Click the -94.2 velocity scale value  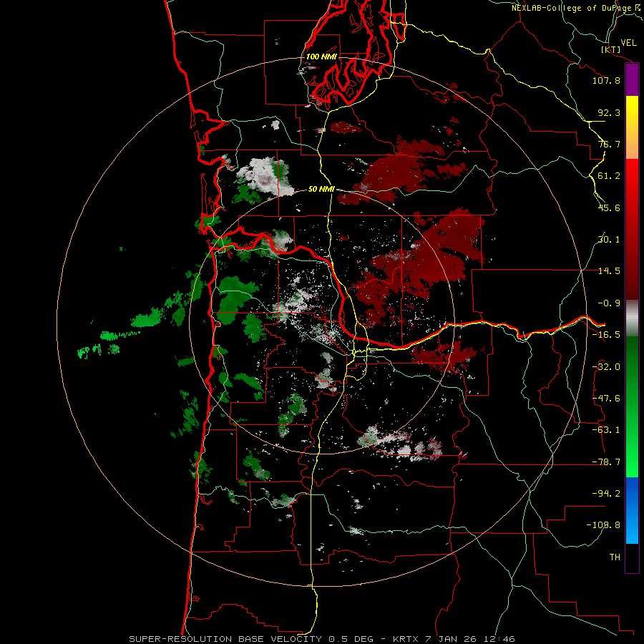point(606,493)
